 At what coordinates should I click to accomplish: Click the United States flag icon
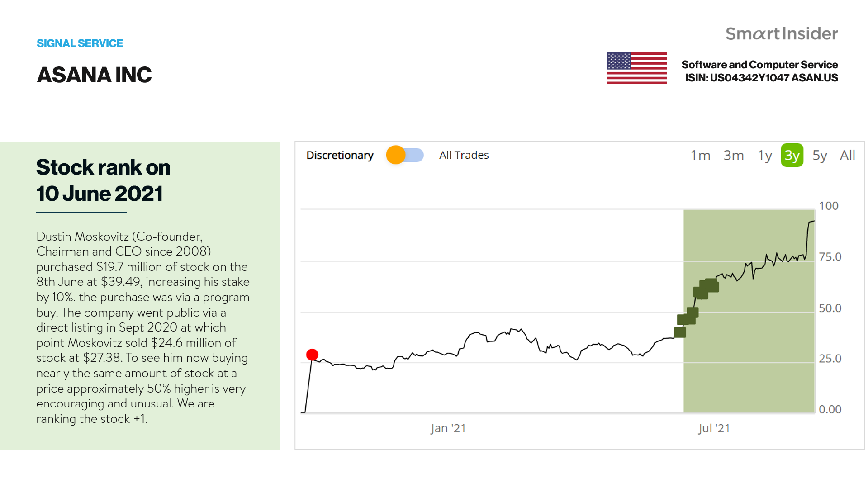click(636, 68)
